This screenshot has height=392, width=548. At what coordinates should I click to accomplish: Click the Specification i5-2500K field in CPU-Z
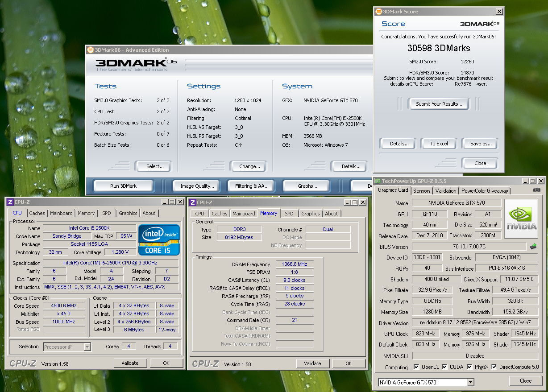(111, 263)
